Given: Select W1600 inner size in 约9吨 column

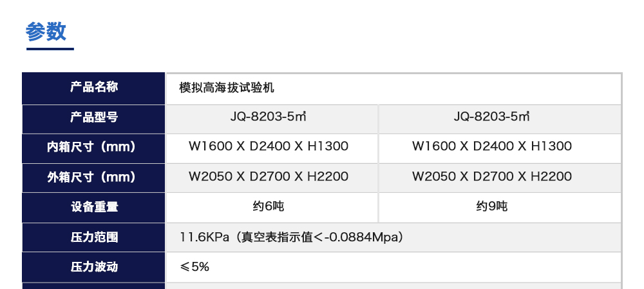Looking at the screenshot, I should (x=492, y=147).
